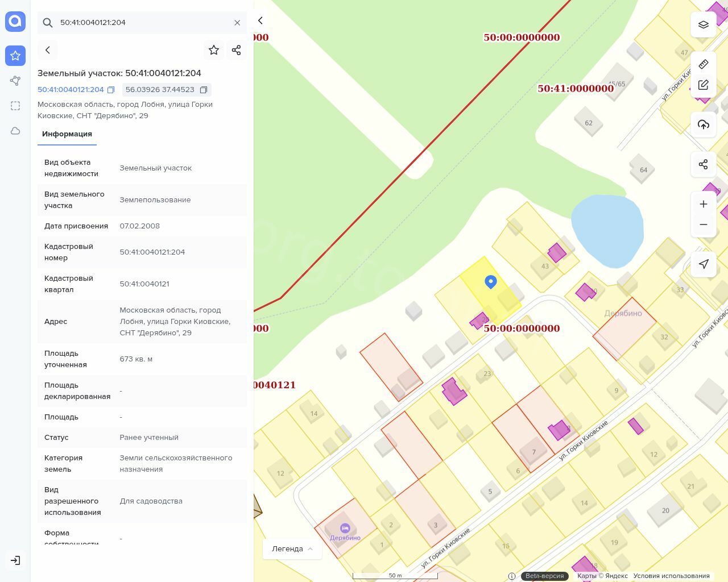The width and height of the screenshot is (728, 582).
Task: Click the share icon on map toolbar
Action: click(x=703, y=164)
